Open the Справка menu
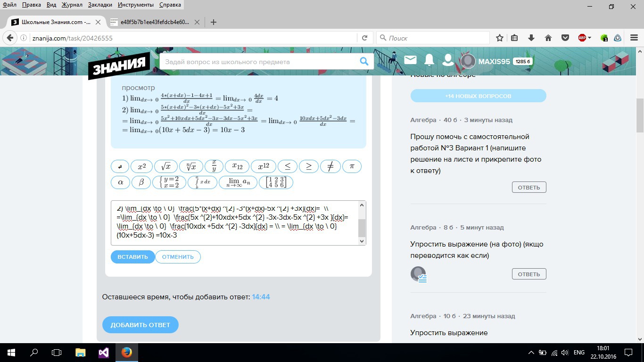The height and width of the screenshot is (362, 644). (170, 5)
